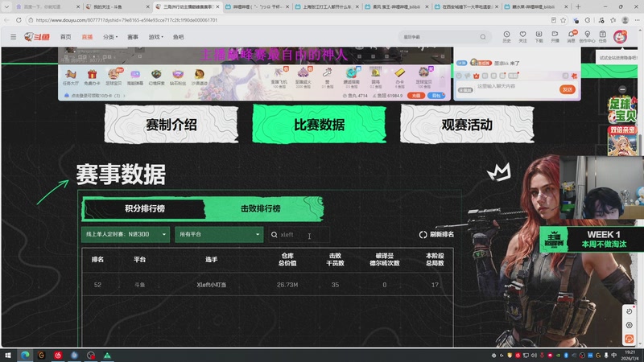
Task: Expand the 游戏 games menu
Action: [155, 37]
